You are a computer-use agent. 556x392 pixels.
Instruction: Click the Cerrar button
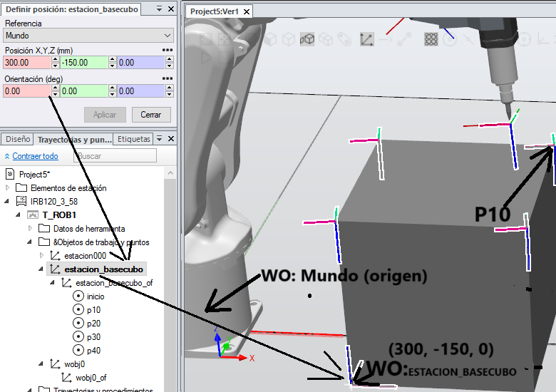150,115
